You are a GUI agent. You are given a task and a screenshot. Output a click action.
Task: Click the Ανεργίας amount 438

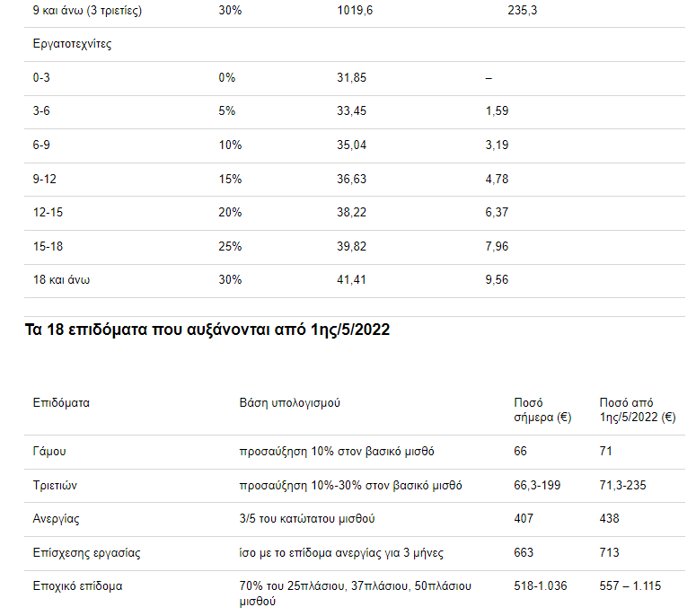coord(609,519)
